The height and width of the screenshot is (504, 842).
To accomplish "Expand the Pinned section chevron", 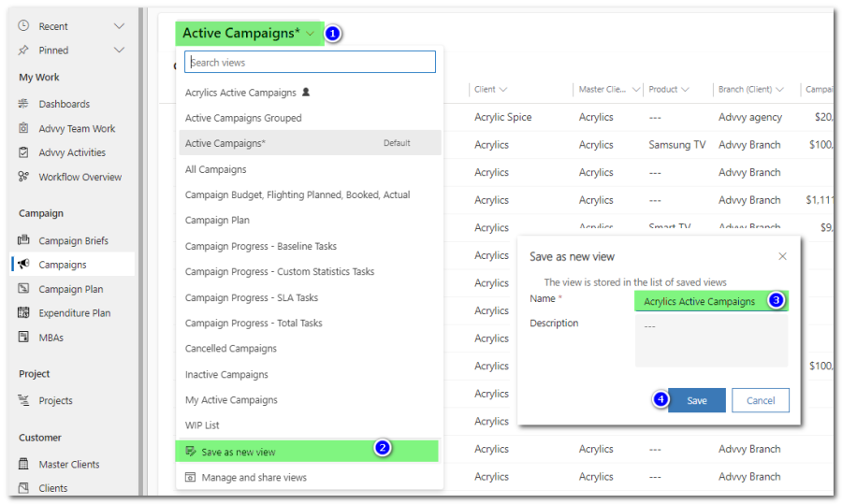I will point(119,50).
